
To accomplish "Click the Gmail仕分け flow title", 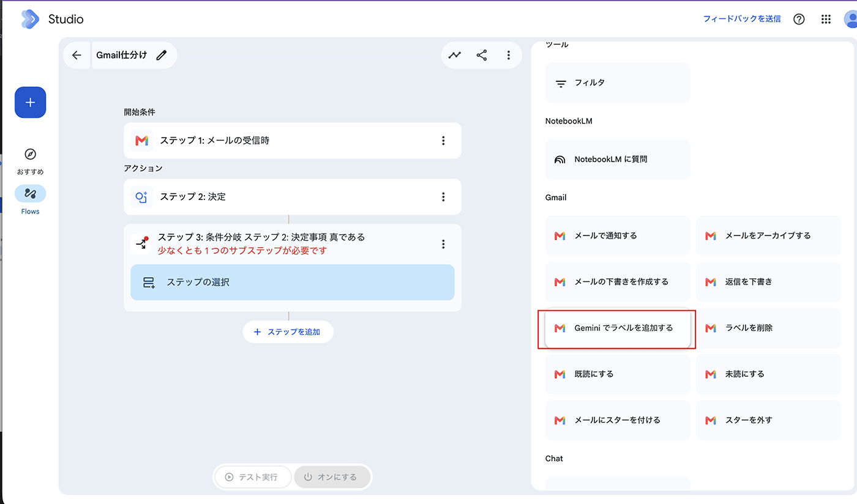I will pos(122,55).
